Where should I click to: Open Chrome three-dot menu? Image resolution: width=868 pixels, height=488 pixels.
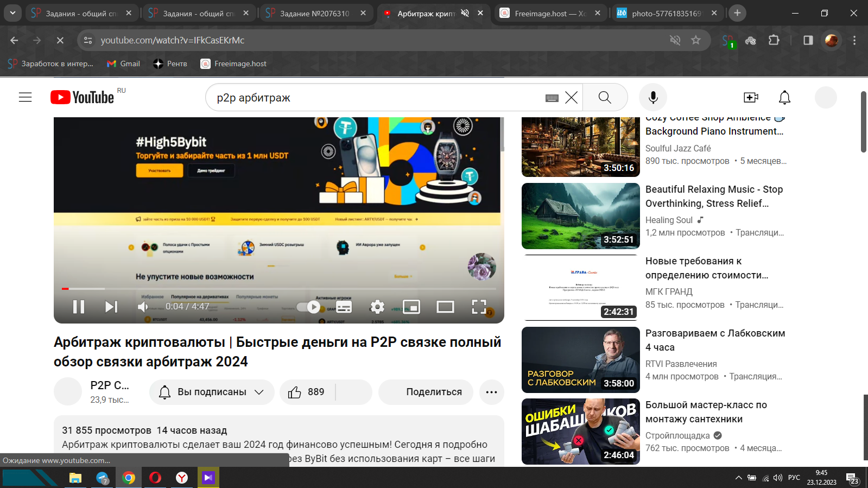pyautogui.click(x=854, y=40)
